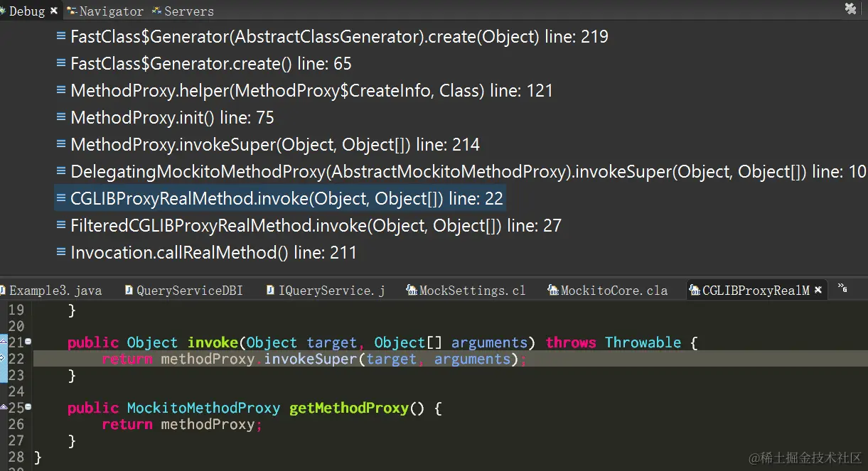
Task: Show the hidden editor tabs list (»6)
Action: [x=842, y=288]
